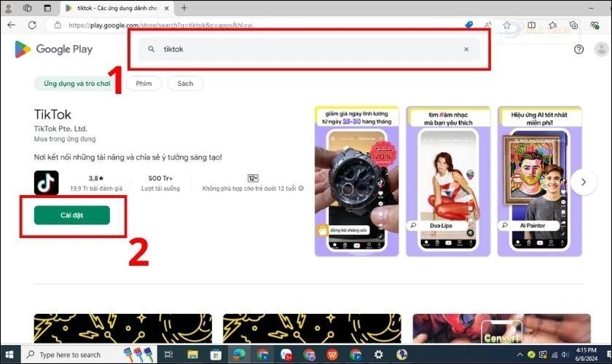The width and height of the screenshot is (612, 364).
Task: Open the TikTok Pte. Ltd. developer link
Action: (x=60, y=129)
